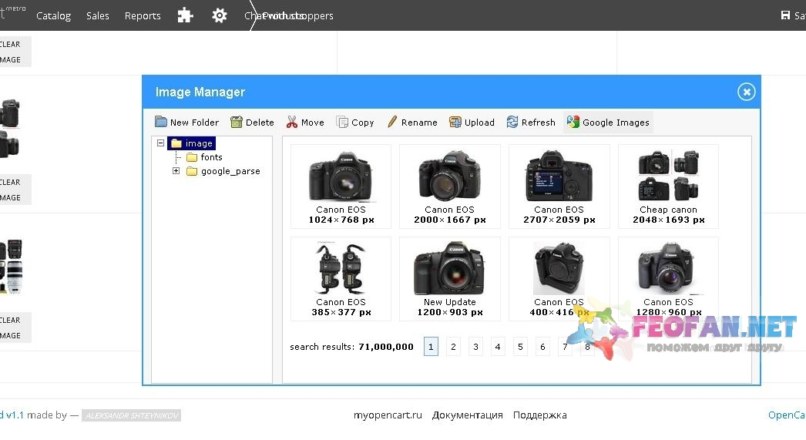
Task: Open the Catalog menu
Action: tap(53, 16)
